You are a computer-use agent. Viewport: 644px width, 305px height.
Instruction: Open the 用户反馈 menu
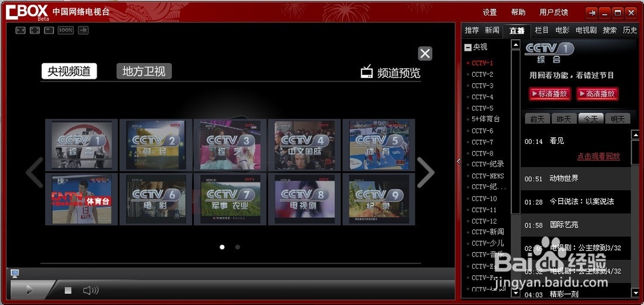point(554,12)
